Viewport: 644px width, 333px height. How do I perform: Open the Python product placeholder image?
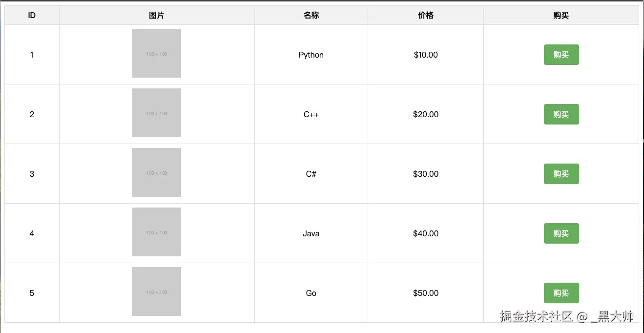pos(157,53)
